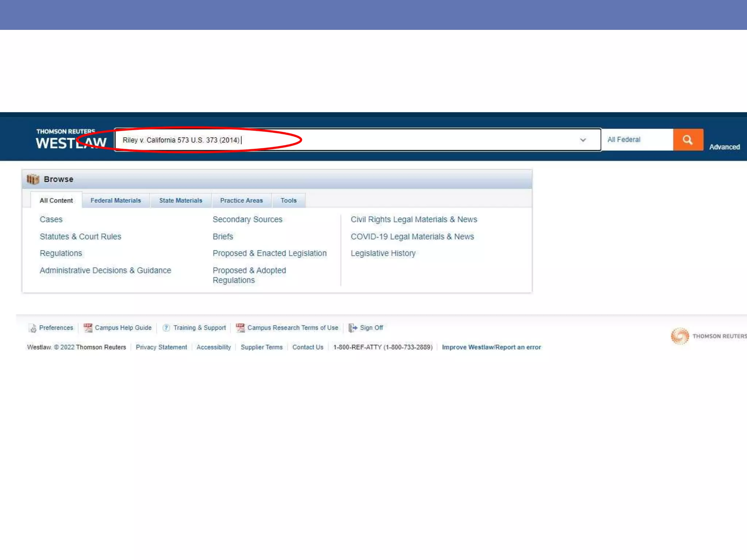Select the Tools tab
Viewport: 747px width, 560px height.
[x=288, y=201]
